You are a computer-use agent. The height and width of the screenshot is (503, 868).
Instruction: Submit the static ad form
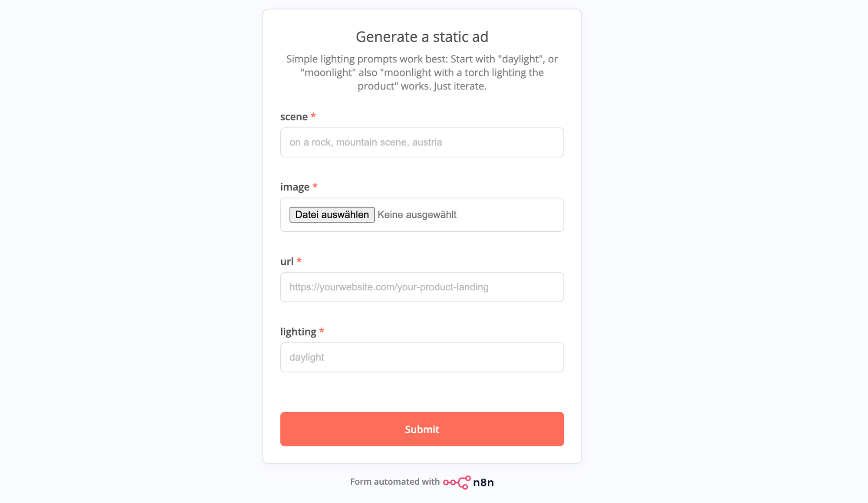(x=422, y=429)
